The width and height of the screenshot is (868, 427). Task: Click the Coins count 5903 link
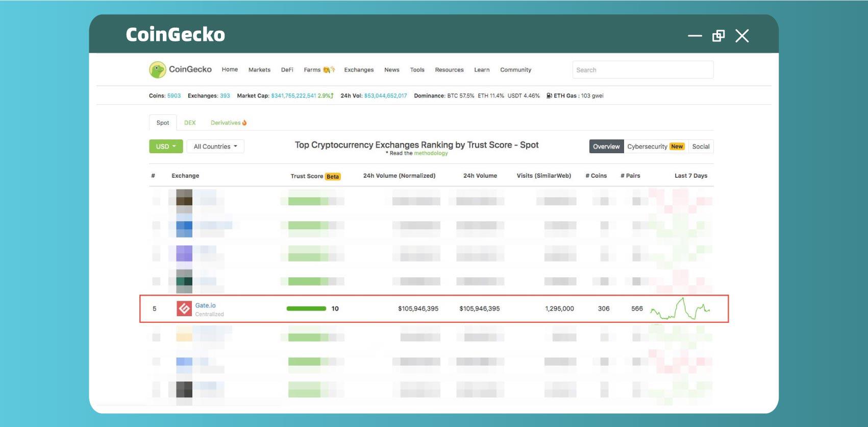click(x=174, y=96)
